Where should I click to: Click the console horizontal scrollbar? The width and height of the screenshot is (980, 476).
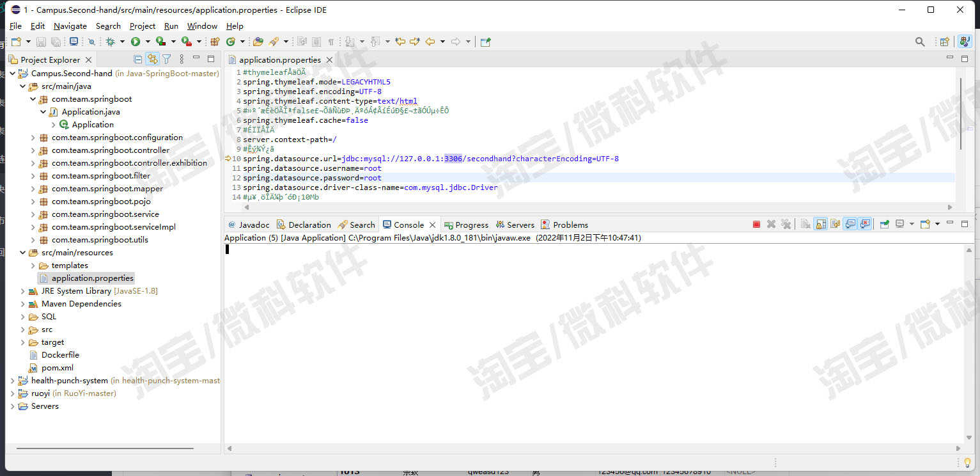pos(593,448)
